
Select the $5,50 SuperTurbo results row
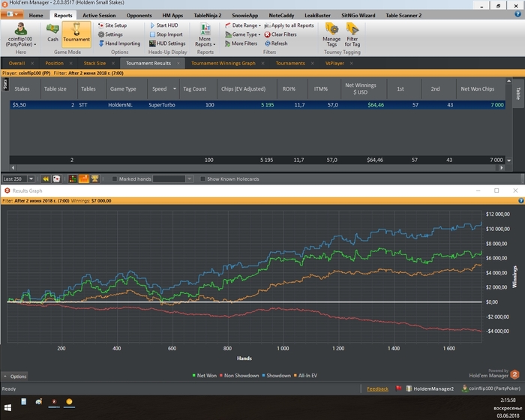point(257,105)
